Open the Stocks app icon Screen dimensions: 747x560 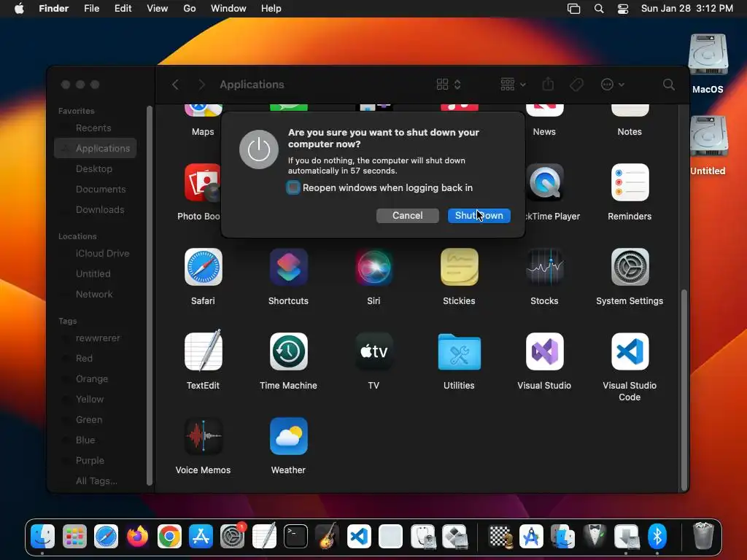click(544, 267)
